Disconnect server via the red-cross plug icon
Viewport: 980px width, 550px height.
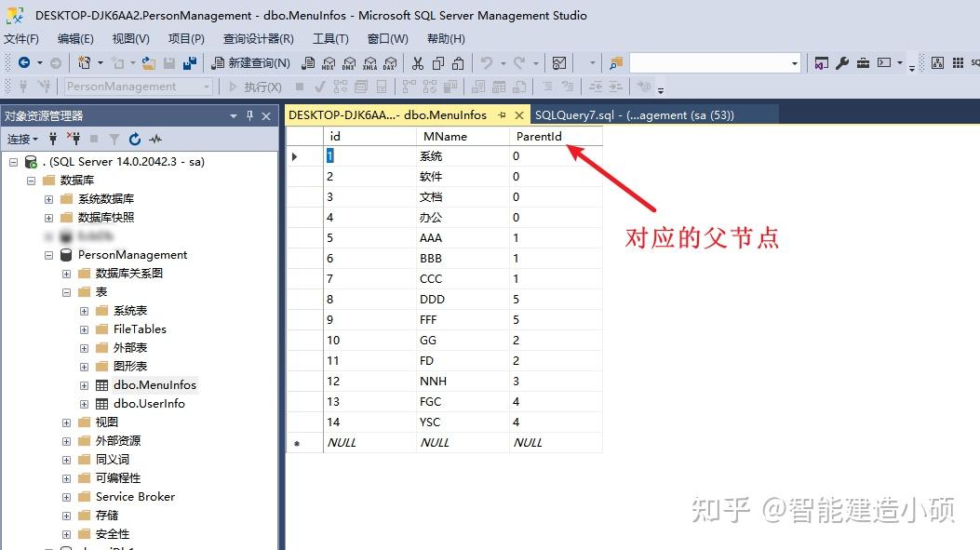(76, 139)
